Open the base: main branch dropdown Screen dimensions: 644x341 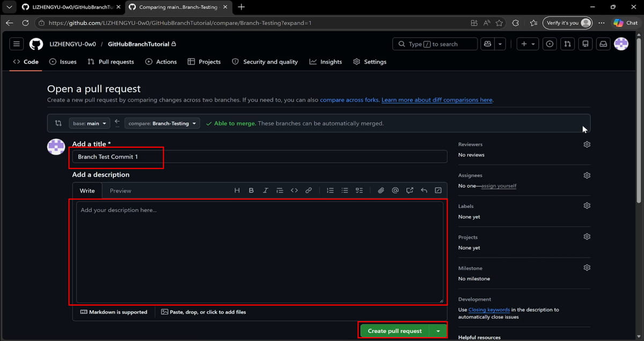89,123
